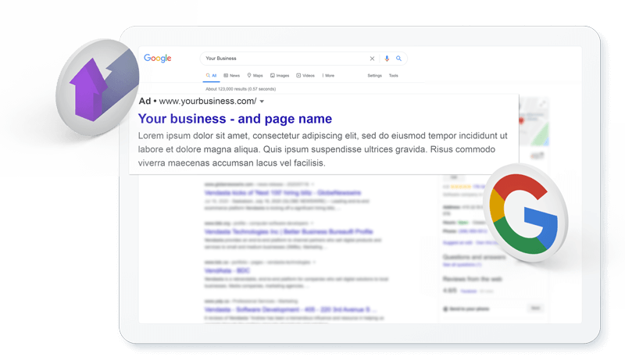Viewport: 625px width, 364px height.
Task: Open the map thumbnail beside the ad
Action: click(534, 122)
